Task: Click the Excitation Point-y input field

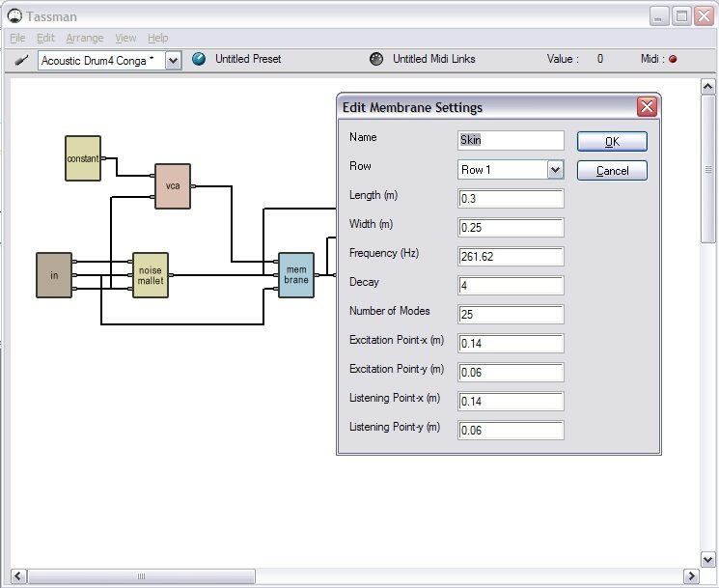Action: [511, 372]
